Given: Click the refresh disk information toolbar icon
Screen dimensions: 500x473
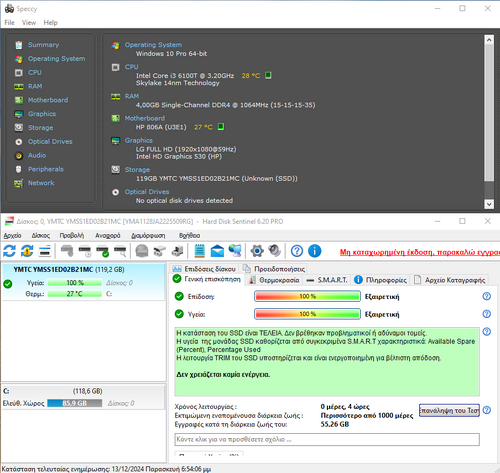Looking at the screenshot, I should (9, 251).
